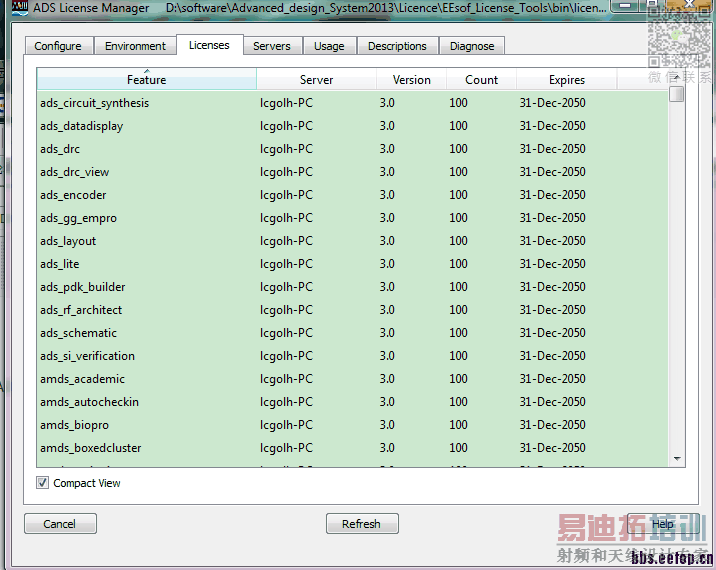Click the server name in ads_layout row

[x=286, y=241]
